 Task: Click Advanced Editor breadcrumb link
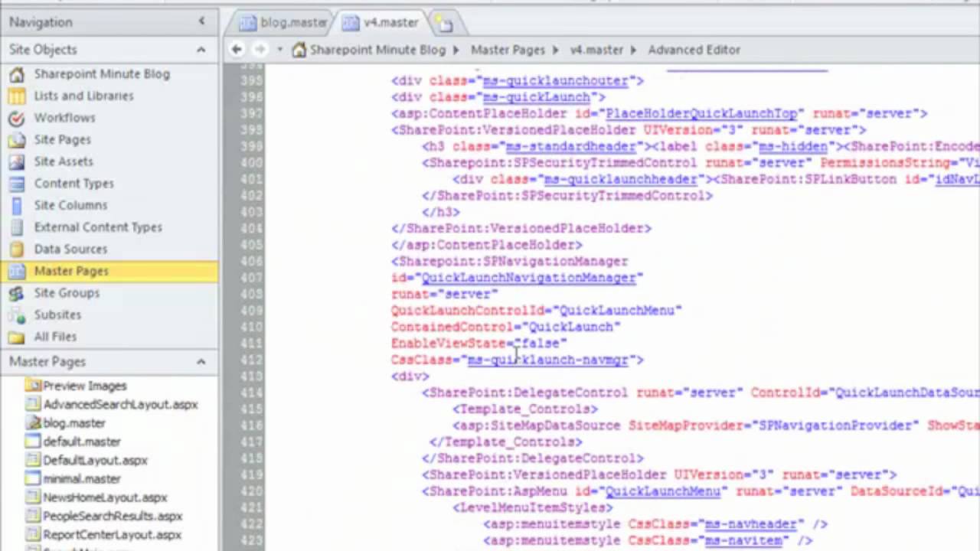point(694,50)
